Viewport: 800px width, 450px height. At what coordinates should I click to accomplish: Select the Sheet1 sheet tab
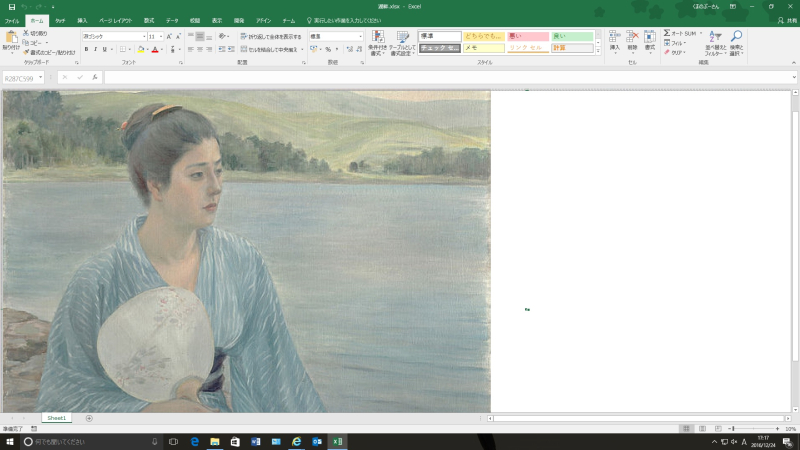(x=57, y=418)
